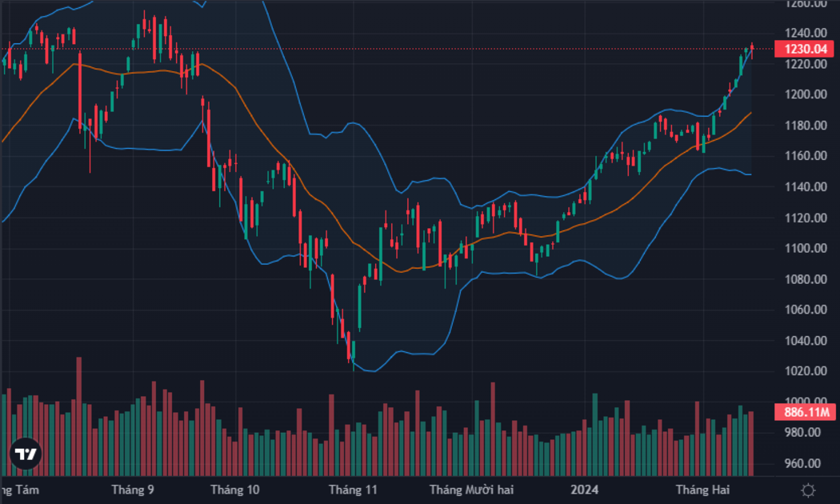
Task: Open the chart settings gear icon
Action: coord(808,490)
